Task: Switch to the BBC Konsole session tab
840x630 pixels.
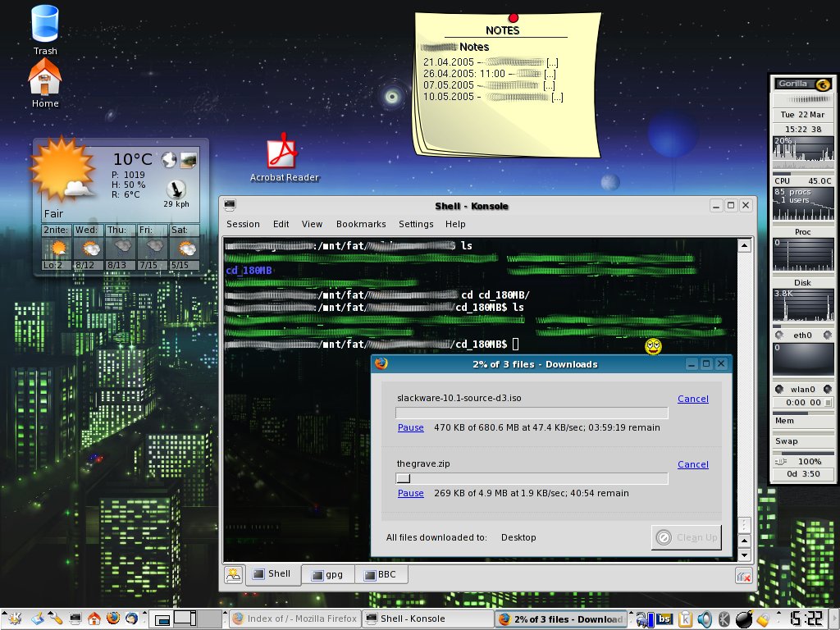Action: point(381,575)
